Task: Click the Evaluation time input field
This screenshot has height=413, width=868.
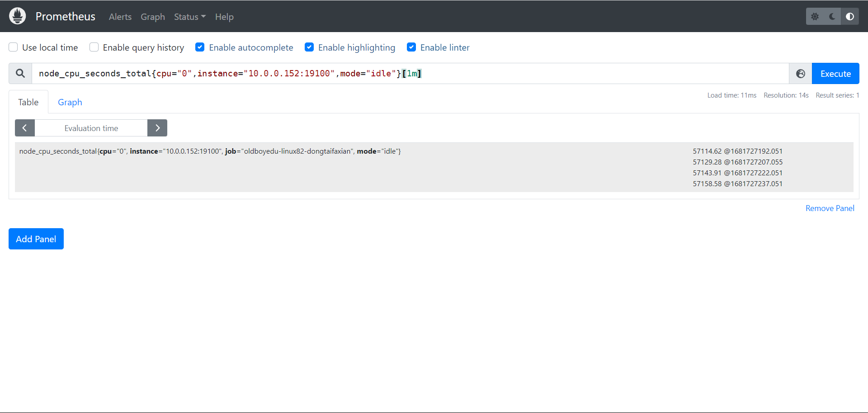Action: 91,128
